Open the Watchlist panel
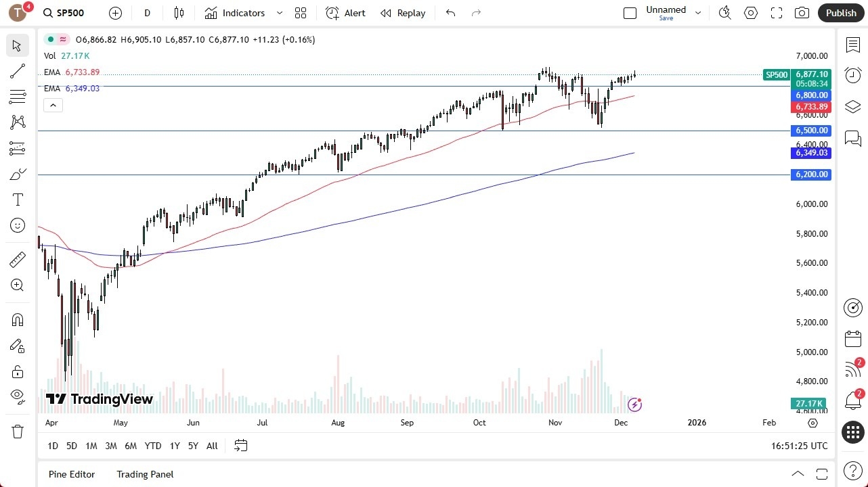Image resolution: width=868 pixels, height=487 pixels. [x=852, y=45]
